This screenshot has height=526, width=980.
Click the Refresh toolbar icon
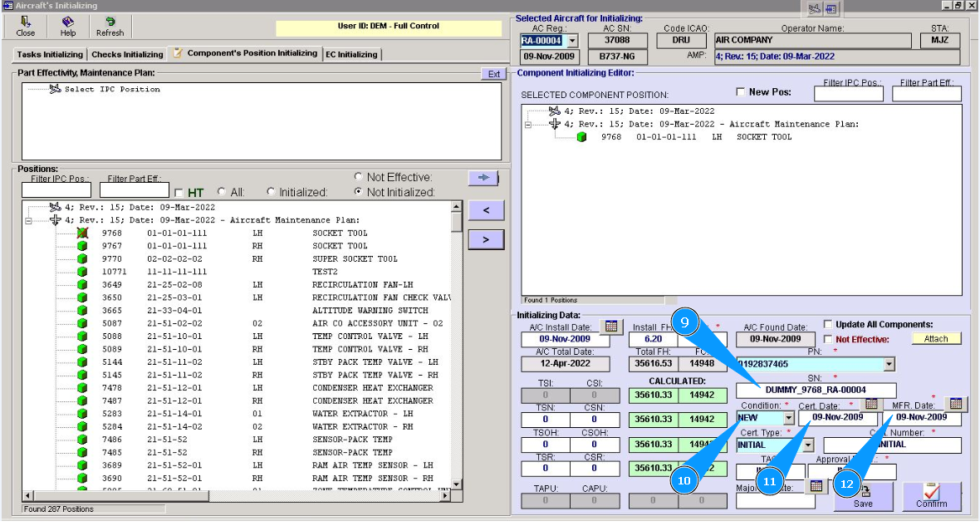pyautogui.click(x=110, y=26)
